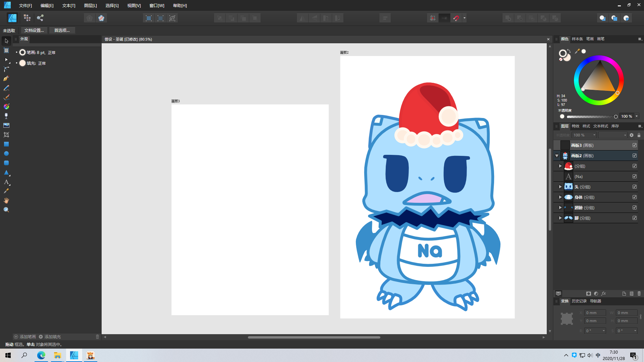Toggle visibility of 画板3 layer
The width and height of the screenshot is (644, 362).
tap(635, 145)
